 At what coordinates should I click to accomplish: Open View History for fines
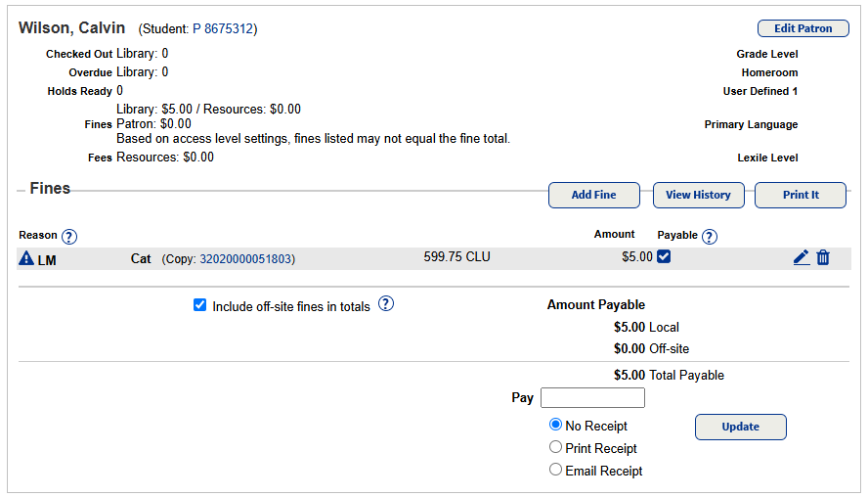(698, 195)
